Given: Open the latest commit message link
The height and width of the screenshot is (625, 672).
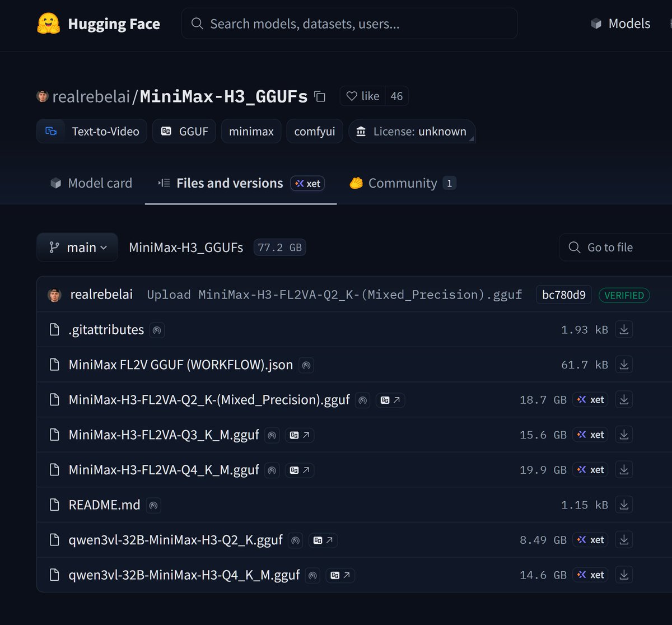Looking at the screenshot, I should click(334, 295).
